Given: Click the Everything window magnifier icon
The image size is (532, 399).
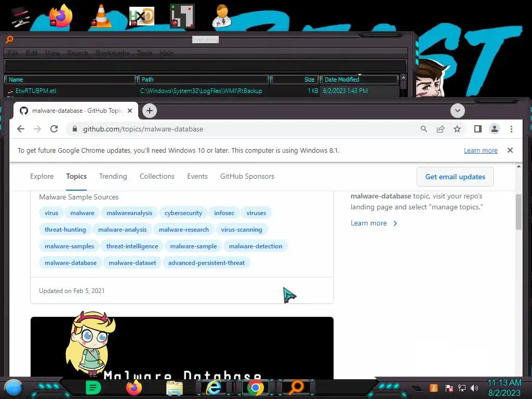Looking at the screenshot, I should [x=9, y=39].
